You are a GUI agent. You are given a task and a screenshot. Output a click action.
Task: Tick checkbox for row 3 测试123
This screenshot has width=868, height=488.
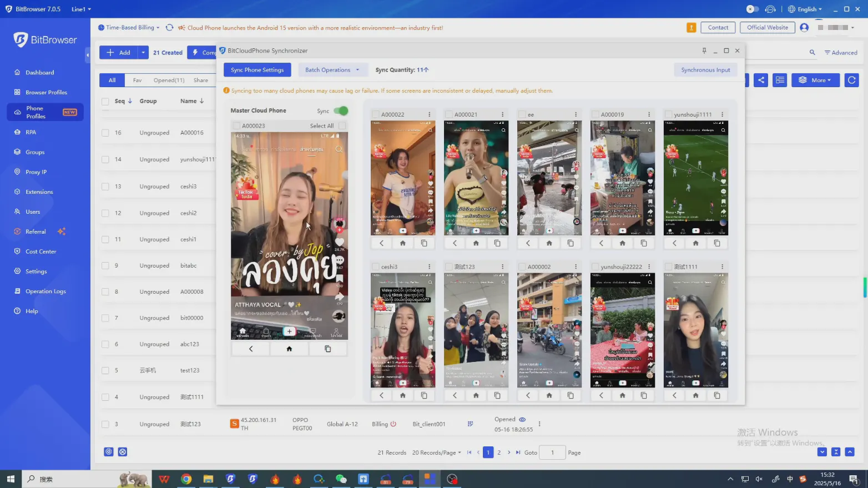(x=105, y=424)
